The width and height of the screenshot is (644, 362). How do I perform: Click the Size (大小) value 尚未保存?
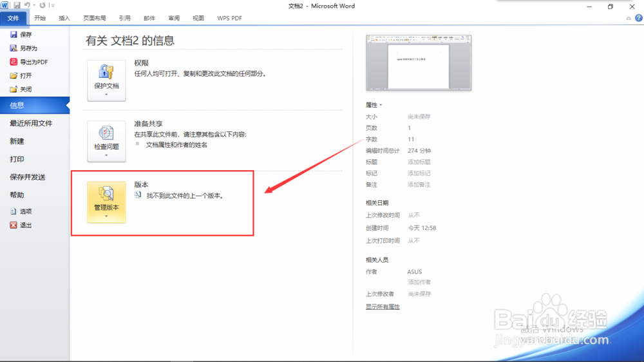419,117
